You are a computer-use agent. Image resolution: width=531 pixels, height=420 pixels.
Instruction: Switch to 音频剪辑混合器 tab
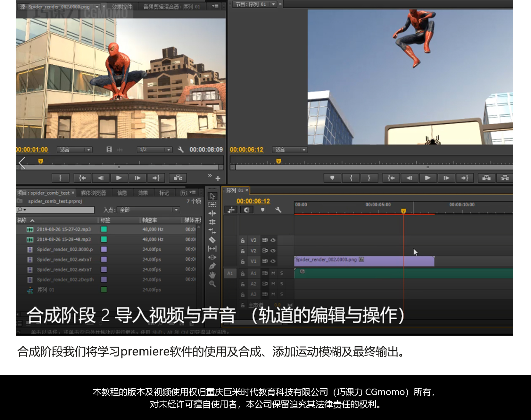click(171, 6)
